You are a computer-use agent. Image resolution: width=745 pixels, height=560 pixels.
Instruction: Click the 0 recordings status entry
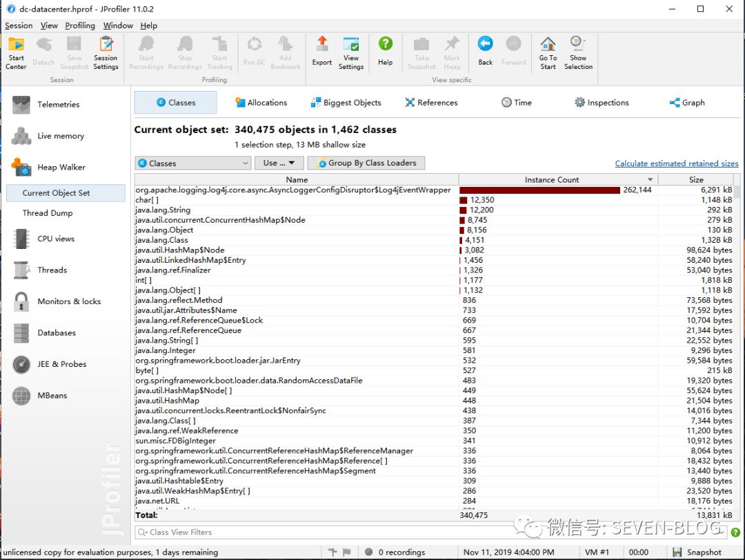pyautogui.click(x=395, y=552)
